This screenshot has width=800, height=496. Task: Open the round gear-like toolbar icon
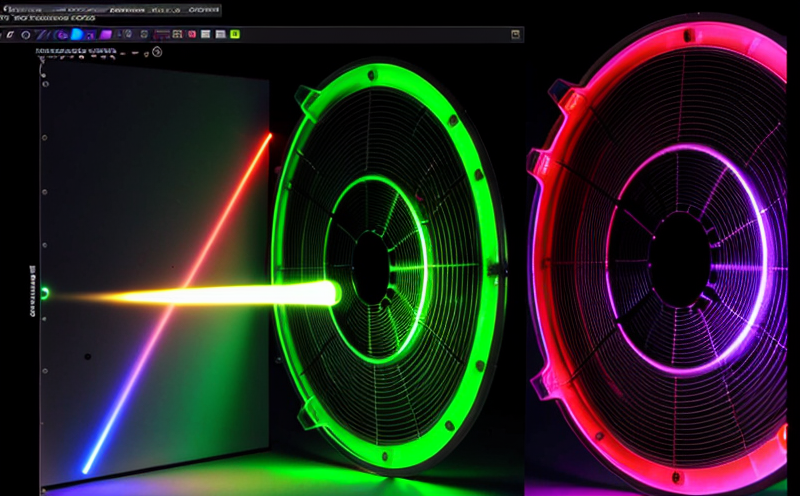point(144,34)
